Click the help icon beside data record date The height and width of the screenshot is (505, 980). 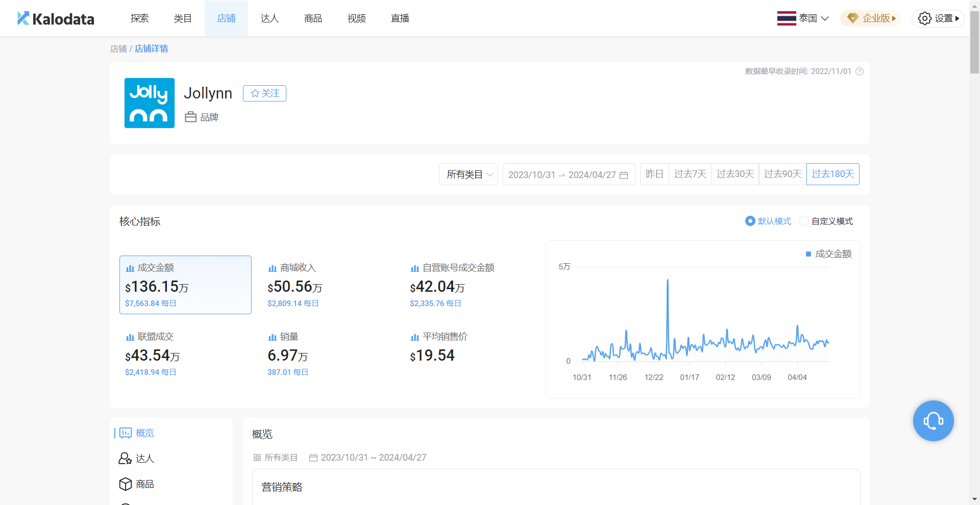(x=860, y=71)
